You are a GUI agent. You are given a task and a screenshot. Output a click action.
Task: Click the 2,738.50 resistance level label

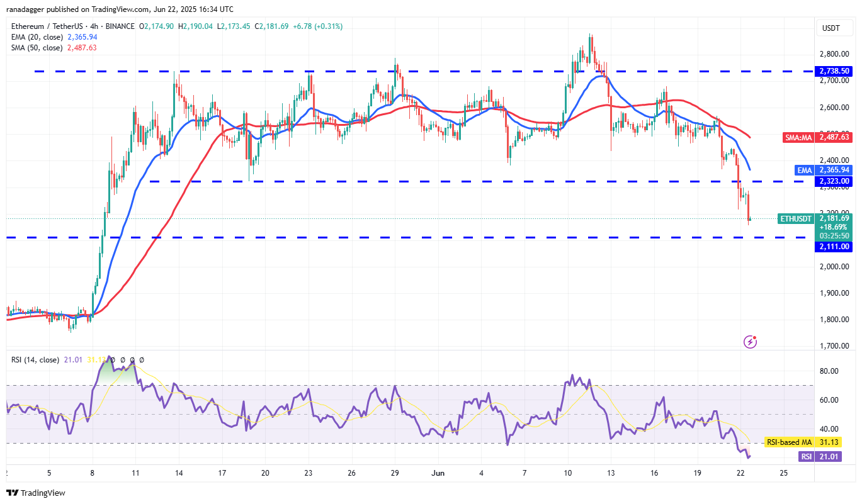click(x=835, y=72)
